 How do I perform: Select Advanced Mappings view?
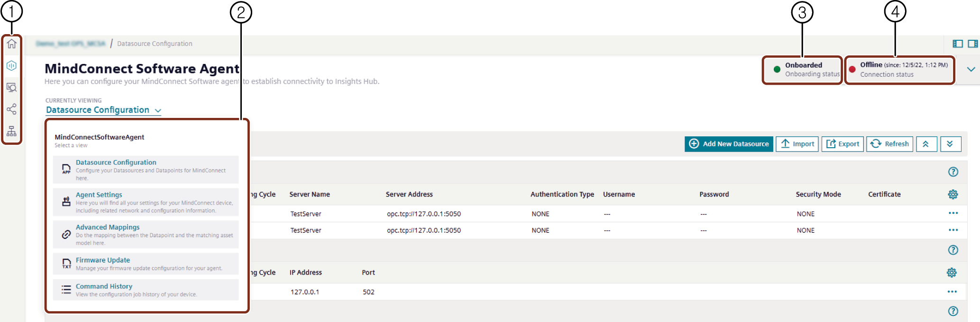click(x=146, y=234)
